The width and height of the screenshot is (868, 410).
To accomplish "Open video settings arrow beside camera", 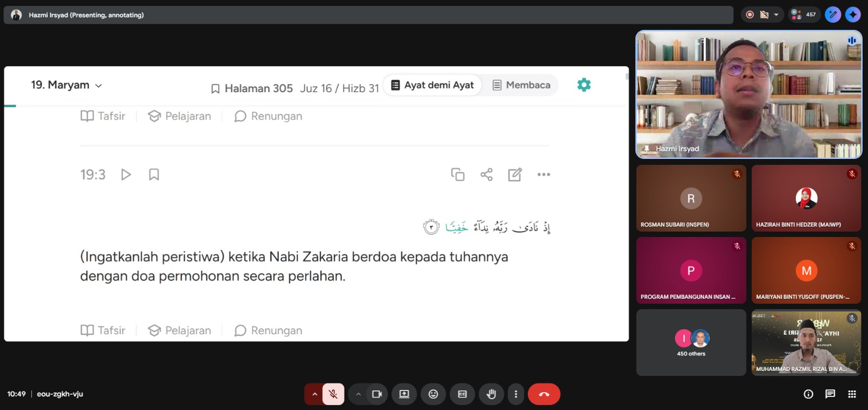I will click(358, 394).
